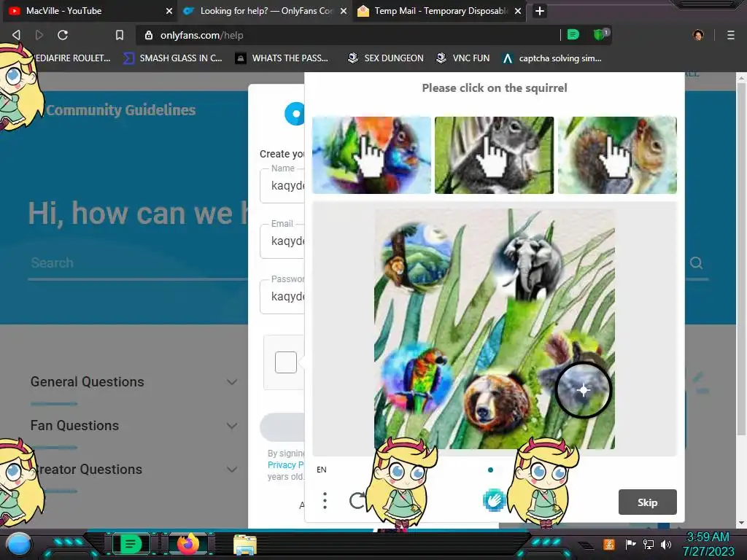Click the colorful squirrel example image
The width and height of the screenshot is (747, 560).
tap(371, 155)
